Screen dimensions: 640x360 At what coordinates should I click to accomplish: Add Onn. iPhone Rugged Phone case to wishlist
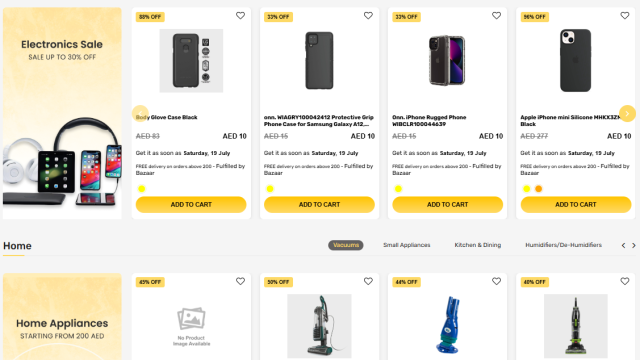click(496, 16)
